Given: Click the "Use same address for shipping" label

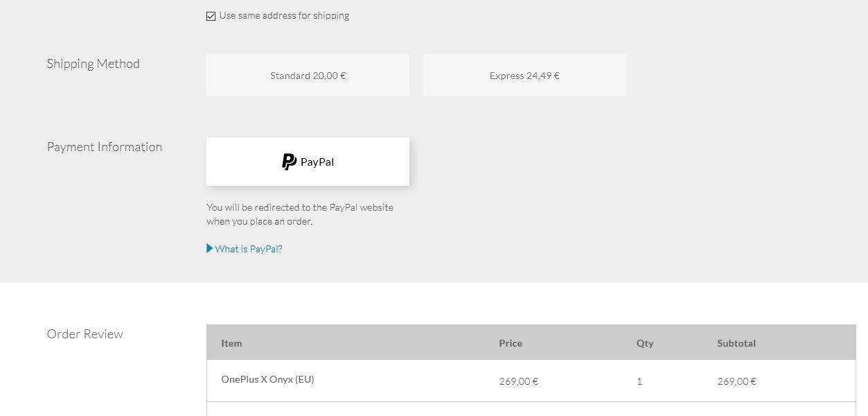Looking at the screenshot, I should (284, 16).
